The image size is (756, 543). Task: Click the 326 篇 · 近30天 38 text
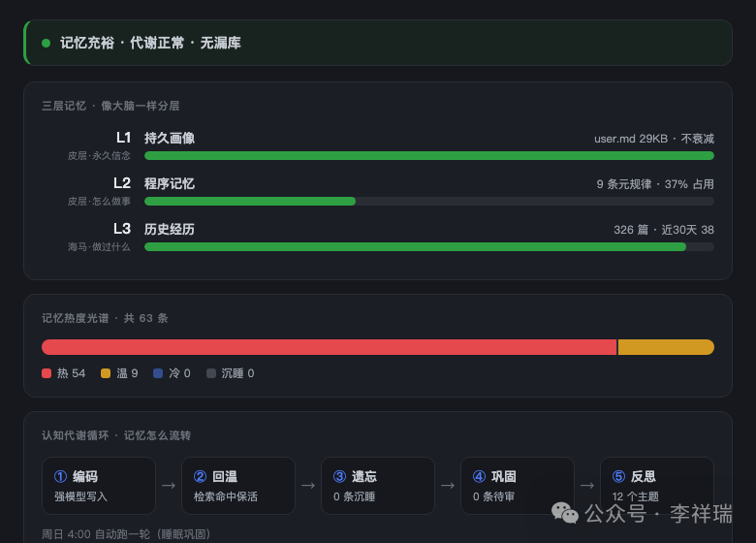664,230
